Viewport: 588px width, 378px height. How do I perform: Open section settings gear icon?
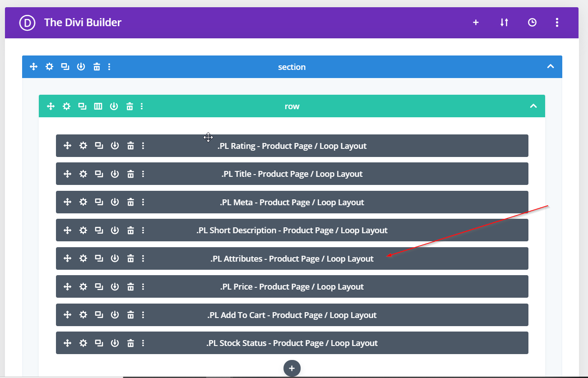[x=49, y=67]
